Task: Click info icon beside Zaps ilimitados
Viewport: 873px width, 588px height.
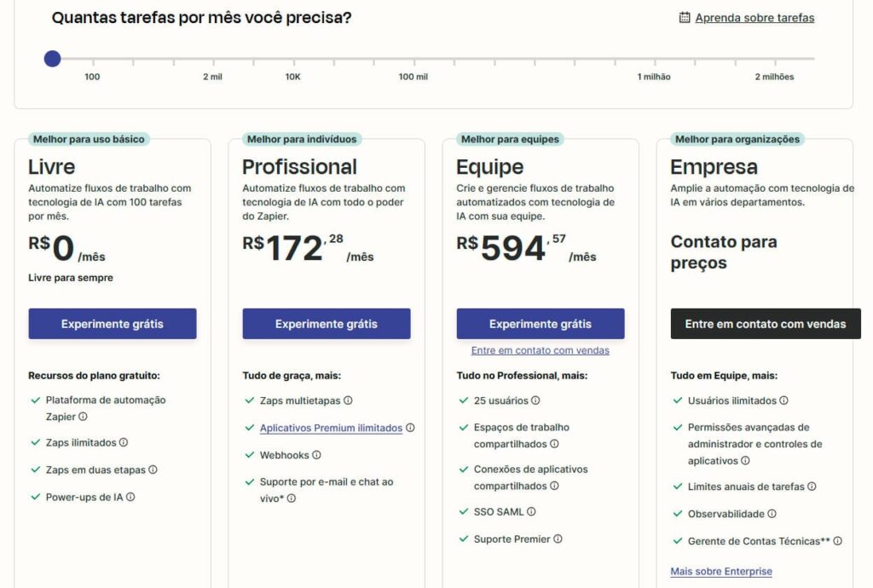Action: 124,442
